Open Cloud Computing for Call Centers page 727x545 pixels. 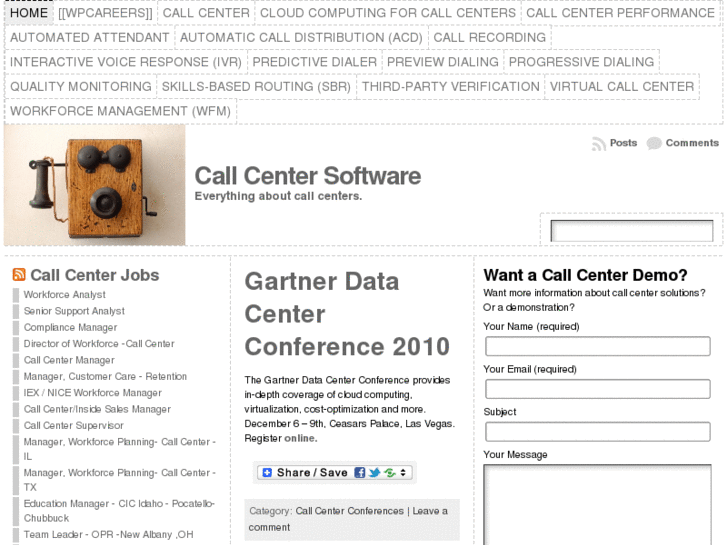[x=388, y=13]
